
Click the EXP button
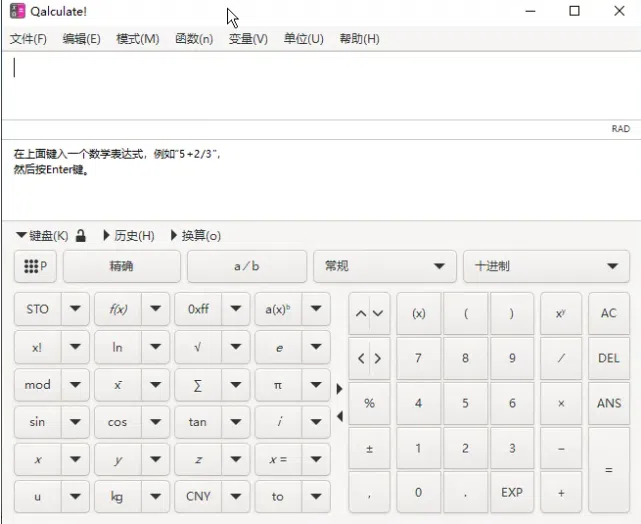click(512, 493)
